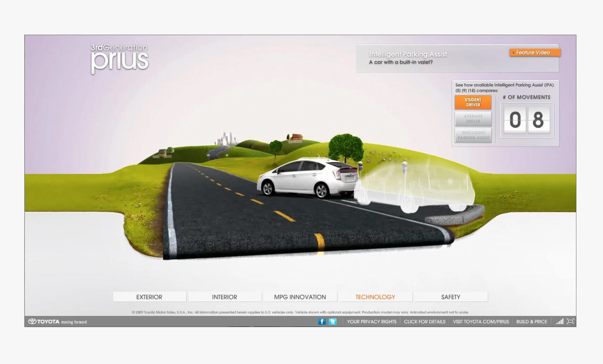Visit Toyota.com/Prius link
This screenshot has height=364, width=603.
pos(481,322)
